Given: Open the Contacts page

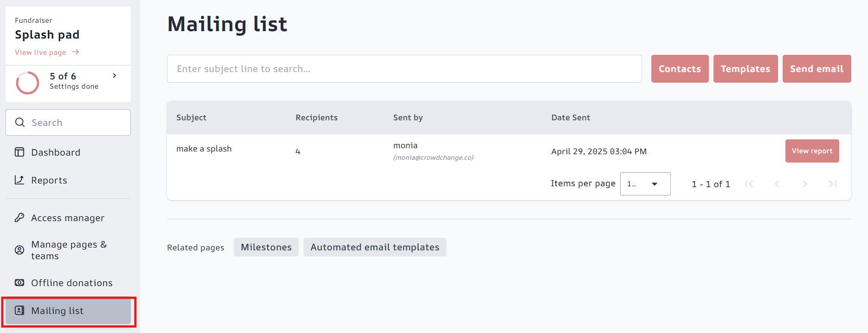Looking at the screenshot, I should click(x=680, y=69).
